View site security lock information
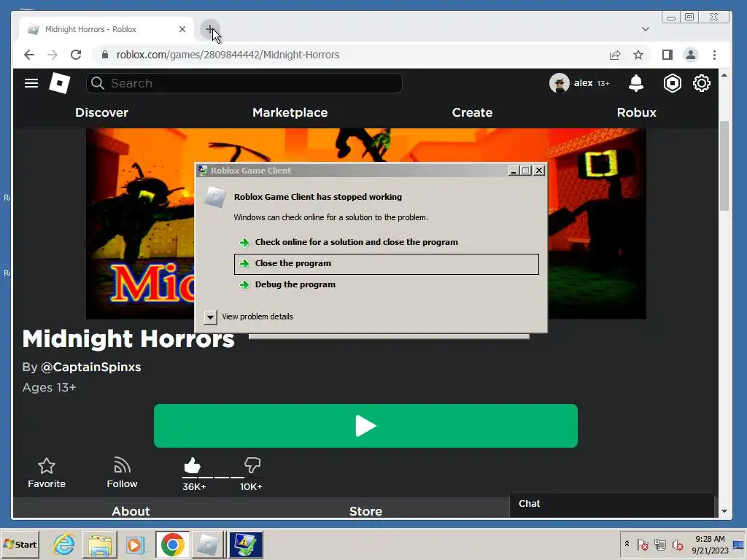Screen dimensions: 747x560 point(105,55)
